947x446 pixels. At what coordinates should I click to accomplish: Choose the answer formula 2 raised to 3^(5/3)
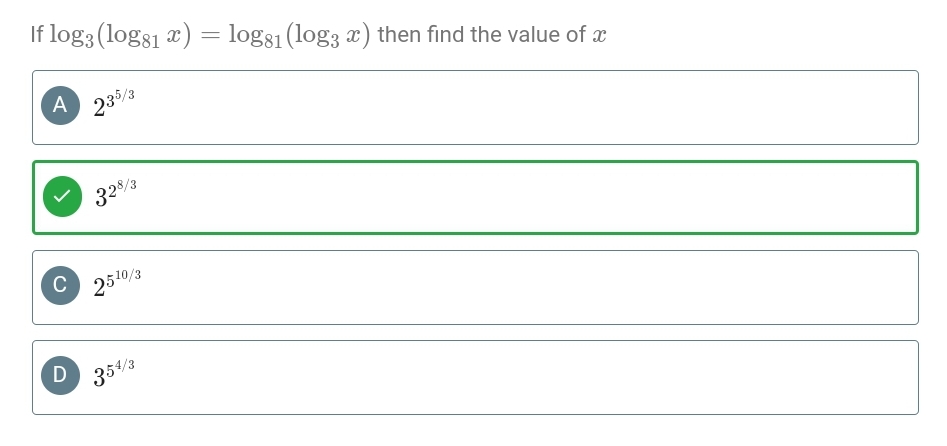114,103
